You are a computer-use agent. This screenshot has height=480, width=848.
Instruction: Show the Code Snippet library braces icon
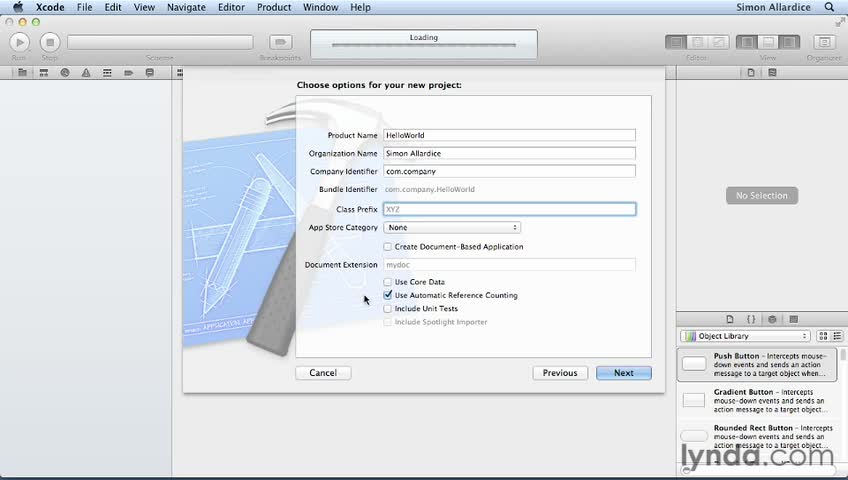click(751, 319)
